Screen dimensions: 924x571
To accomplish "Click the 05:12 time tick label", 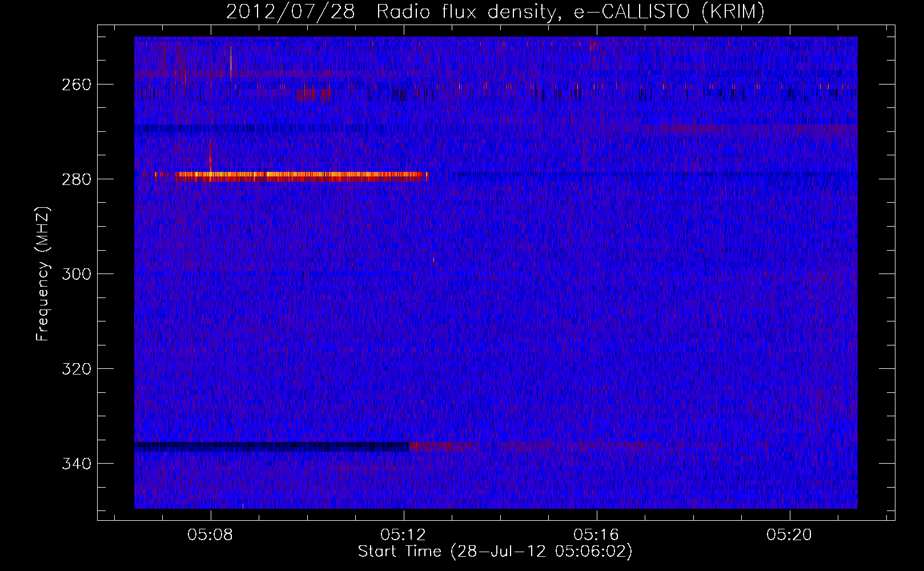I will tap(404, 534).
